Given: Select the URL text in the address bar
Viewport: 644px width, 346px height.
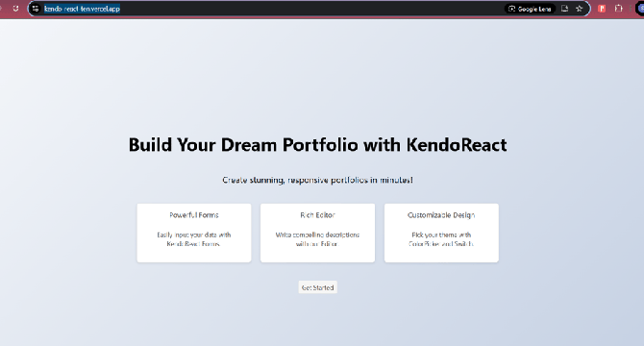Looking at the screenshot, I should [x=82, y=9].
